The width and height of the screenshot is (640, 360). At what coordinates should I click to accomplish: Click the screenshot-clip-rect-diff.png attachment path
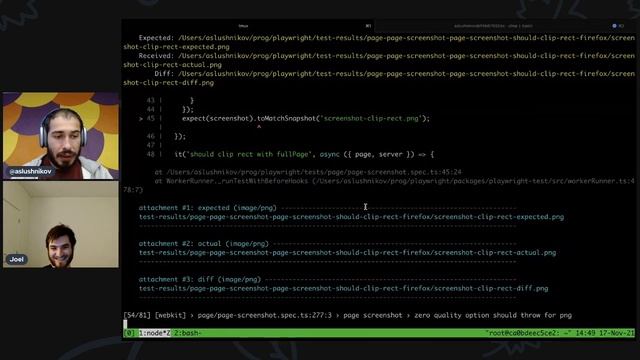(x=343, y=289)
